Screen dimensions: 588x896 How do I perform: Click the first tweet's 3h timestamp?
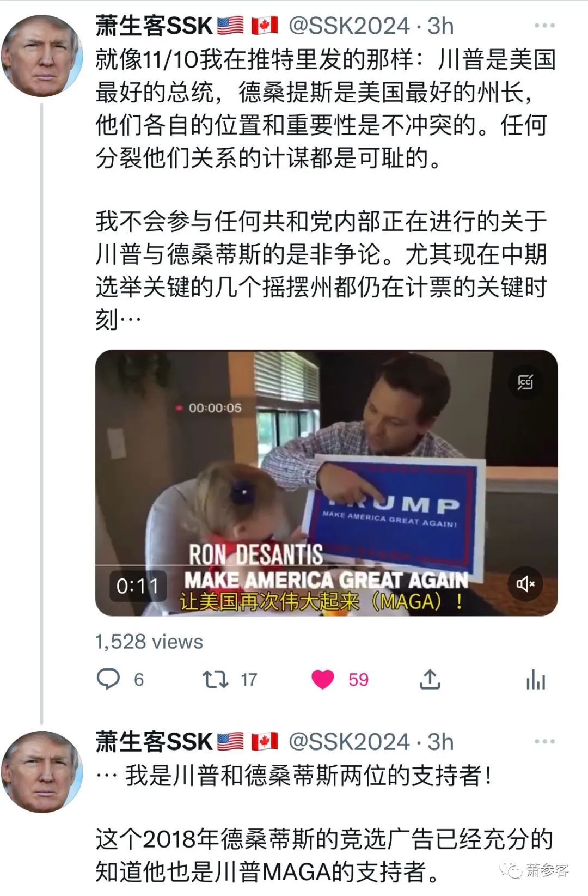[440, 26]
